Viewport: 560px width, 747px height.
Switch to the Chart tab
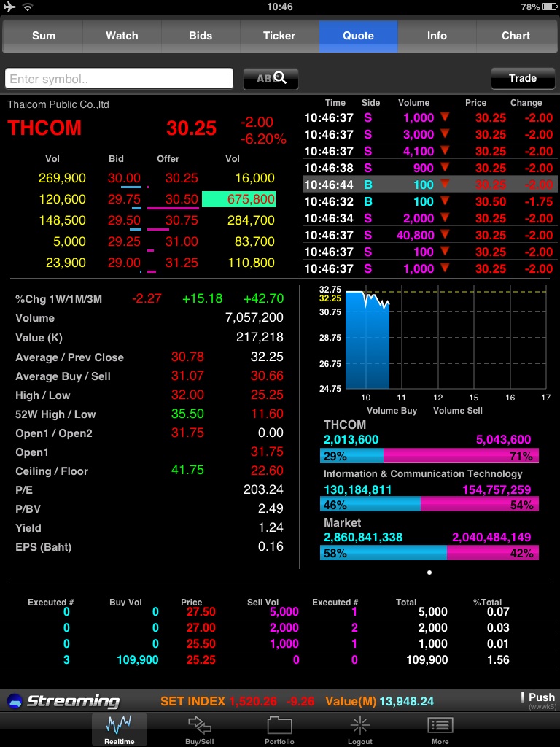point(516,36)
